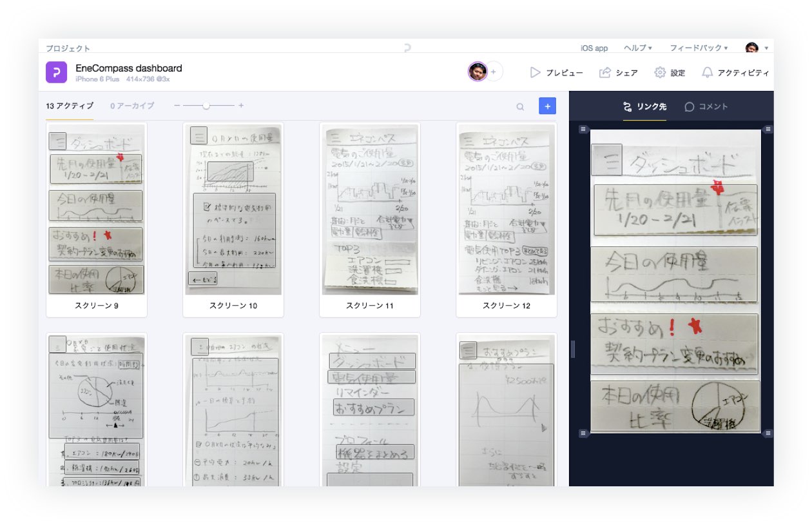Click the minus icon of thumbnail size slider
812x525 pixels.
point(177,106)
